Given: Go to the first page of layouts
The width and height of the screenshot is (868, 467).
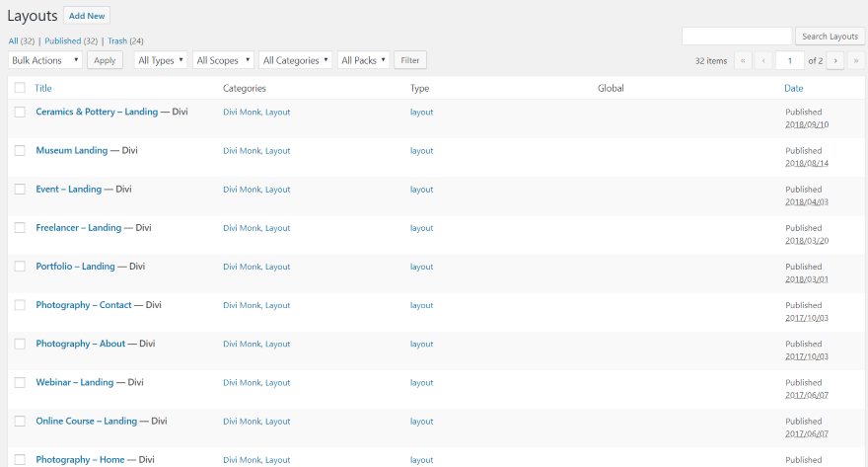Looking at the screenshot, I should pyautogui.click(x=743, y=61).
